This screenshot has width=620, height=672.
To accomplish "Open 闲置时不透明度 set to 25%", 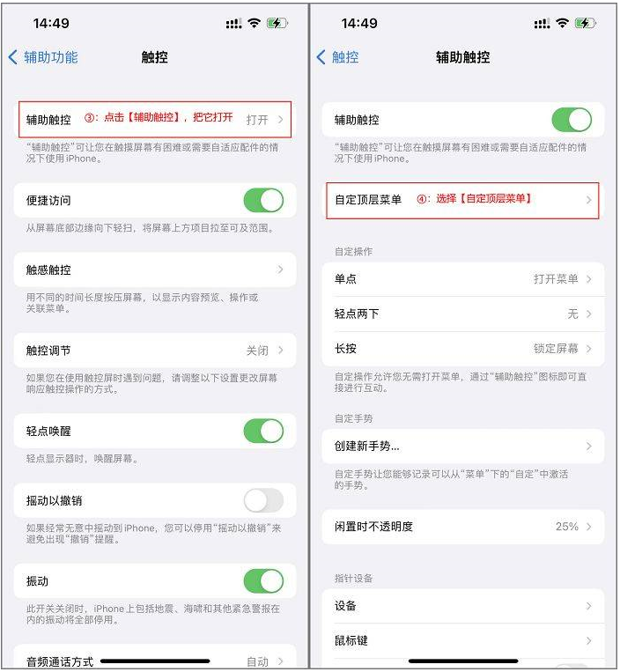I will click(463, 527).
